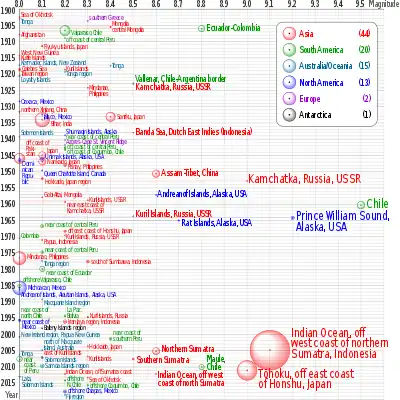Click the Papua, Indonesia label

[x=61, y=242]
